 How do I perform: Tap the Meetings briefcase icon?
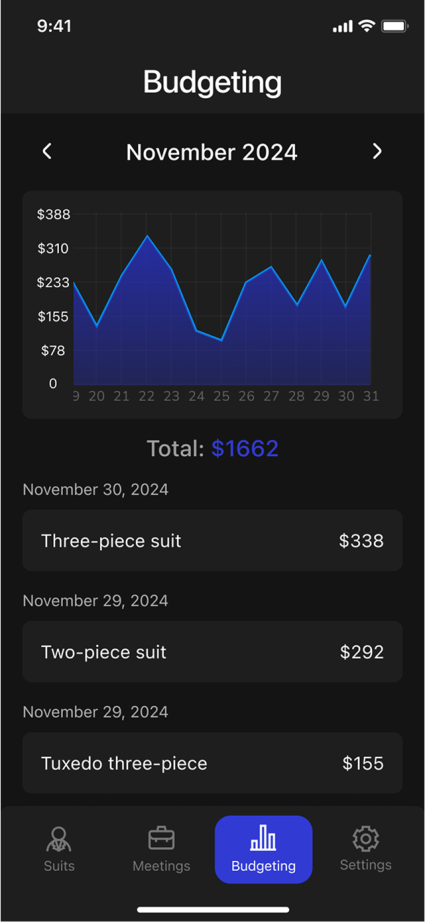pos(161,839)
